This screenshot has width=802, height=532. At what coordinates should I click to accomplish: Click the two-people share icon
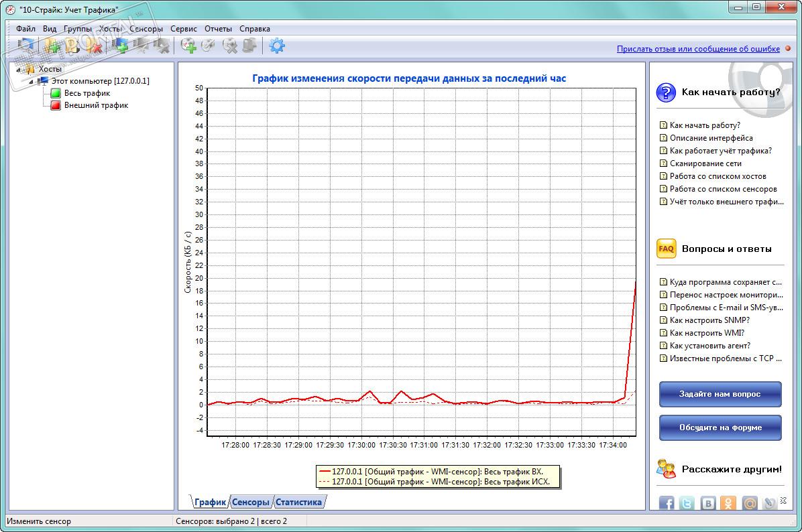point(666,468)
